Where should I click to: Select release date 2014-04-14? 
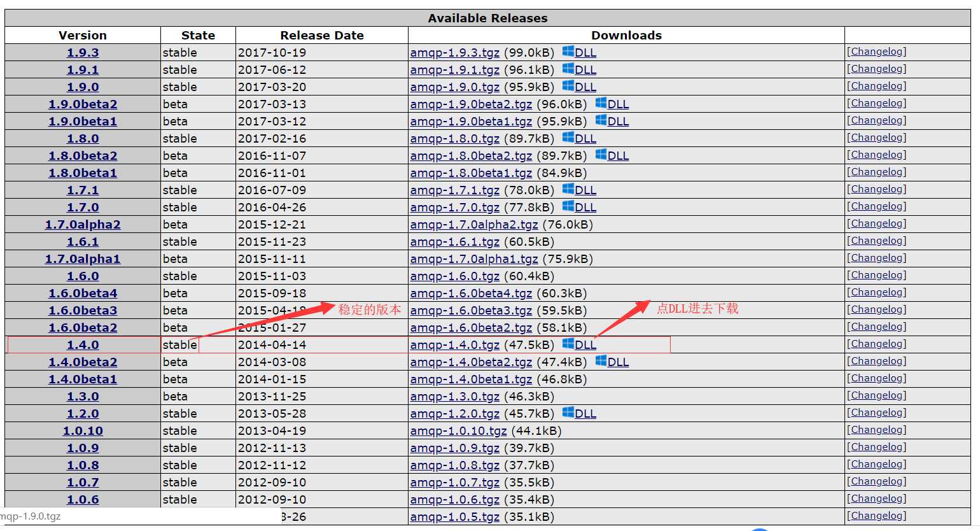click(x=272, y=345)
